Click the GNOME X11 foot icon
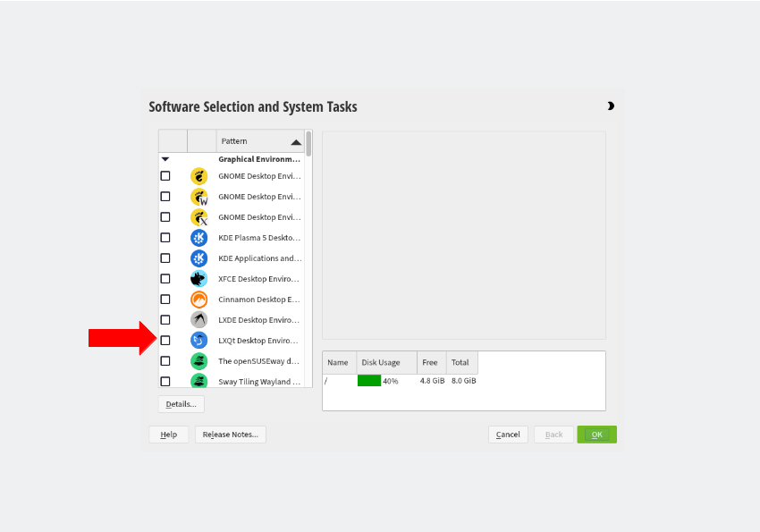Screen dimensions: 760x532 [198, 216]
